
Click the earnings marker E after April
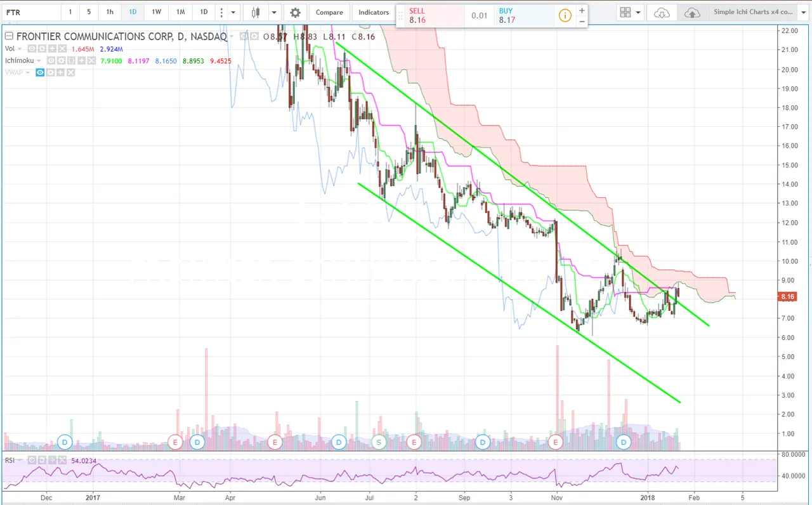pos(275,442)
